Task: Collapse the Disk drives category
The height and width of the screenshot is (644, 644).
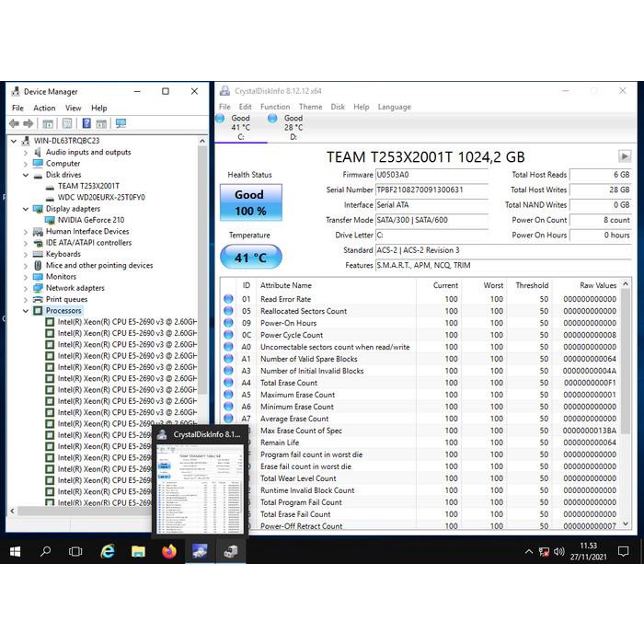Action: coord(26,175)
